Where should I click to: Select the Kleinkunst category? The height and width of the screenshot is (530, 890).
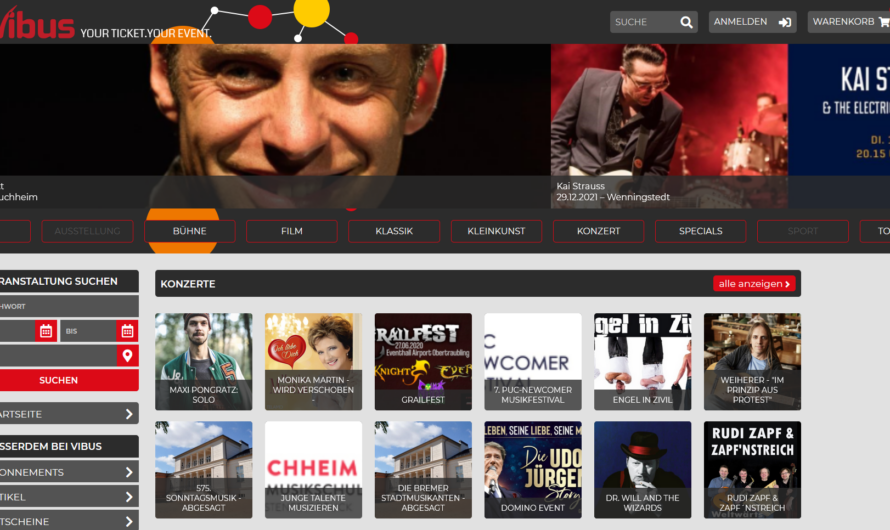[496, 231]
